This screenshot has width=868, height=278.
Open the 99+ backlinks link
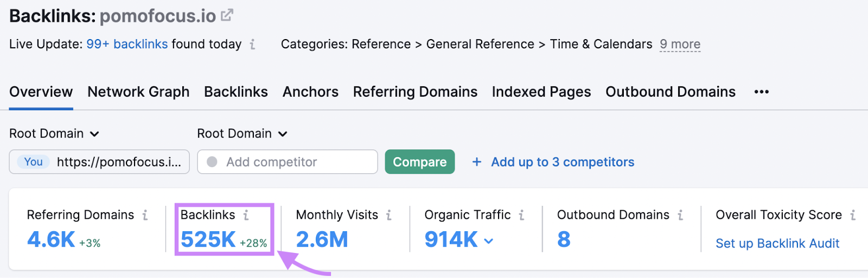point(127,45)
